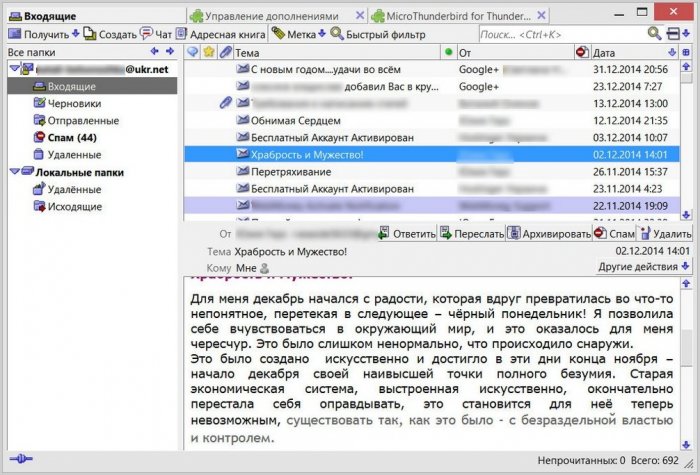Screen dimensions: 700x475
Task: Click the Получить (Get Mail) button
Action: tap(38, 34)
